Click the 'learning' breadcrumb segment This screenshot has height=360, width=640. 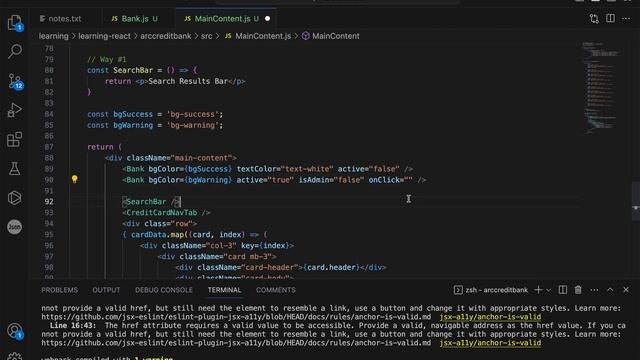[53, 36]
